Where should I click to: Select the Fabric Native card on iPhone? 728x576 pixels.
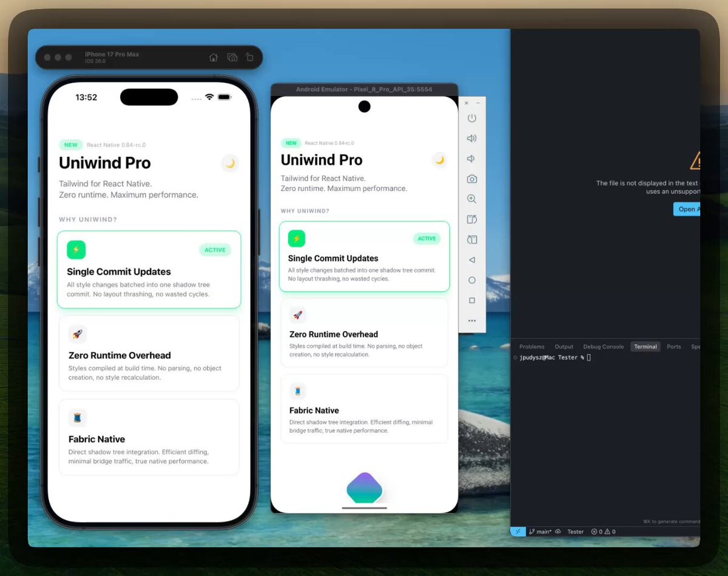[149, 437]
